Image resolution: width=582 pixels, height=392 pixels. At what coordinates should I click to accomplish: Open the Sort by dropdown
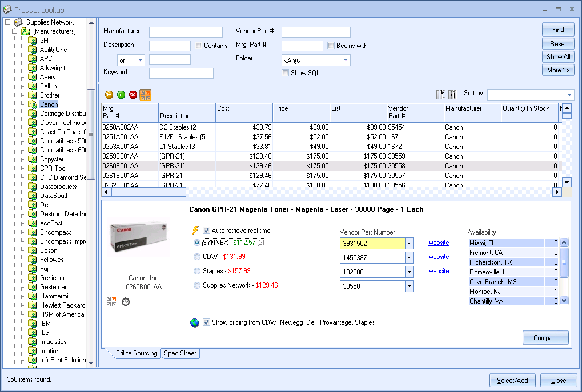pos(569,95)
